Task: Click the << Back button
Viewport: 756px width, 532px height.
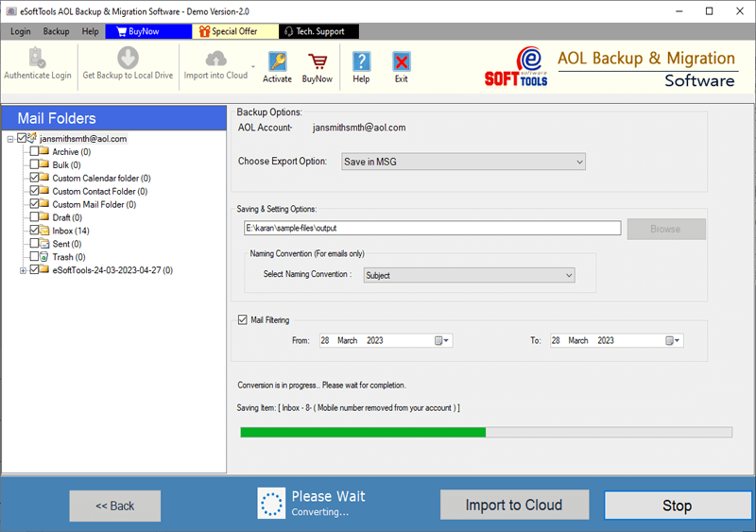Action: (x=115, y=506)
